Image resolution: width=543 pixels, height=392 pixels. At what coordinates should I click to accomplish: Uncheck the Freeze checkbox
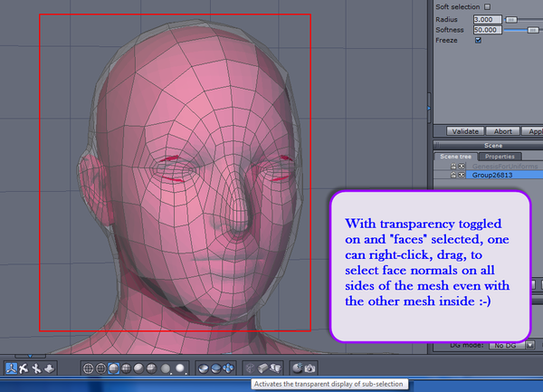click(x=478, y=40)
